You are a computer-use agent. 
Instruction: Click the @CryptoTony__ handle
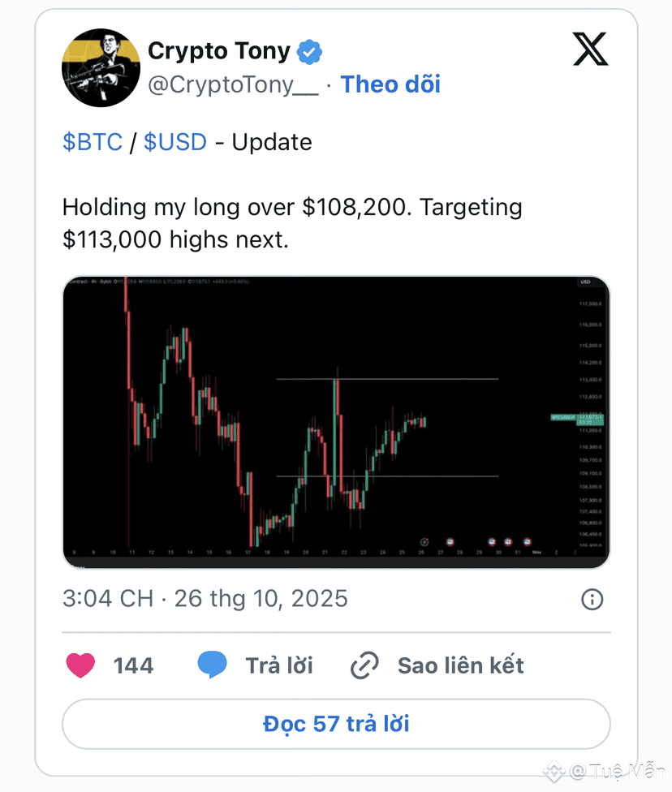[233, 85]
